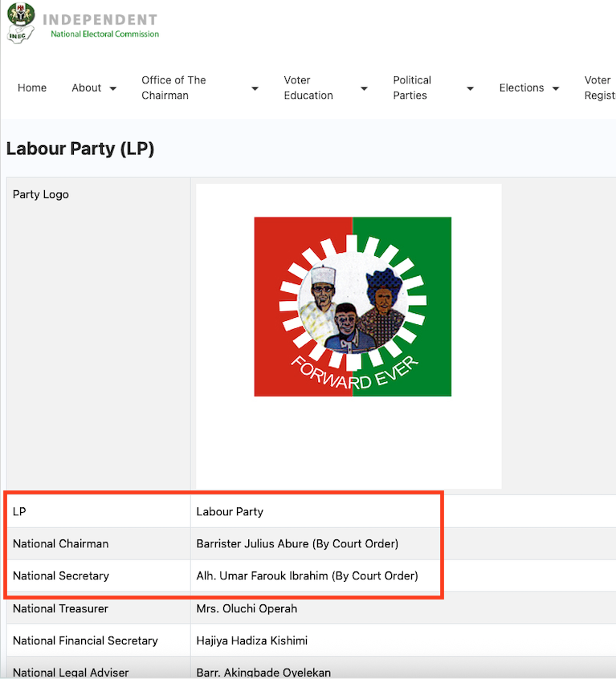Screen dimensions: 616x679
Task: Click the Independent National Electoral Commission title
Action: 100,26
